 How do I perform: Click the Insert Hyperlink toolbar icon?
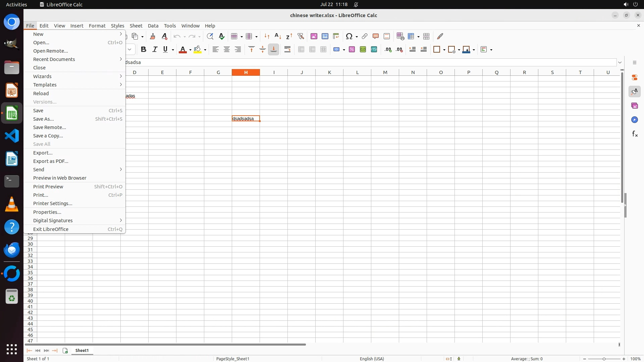tap(365, 36)
